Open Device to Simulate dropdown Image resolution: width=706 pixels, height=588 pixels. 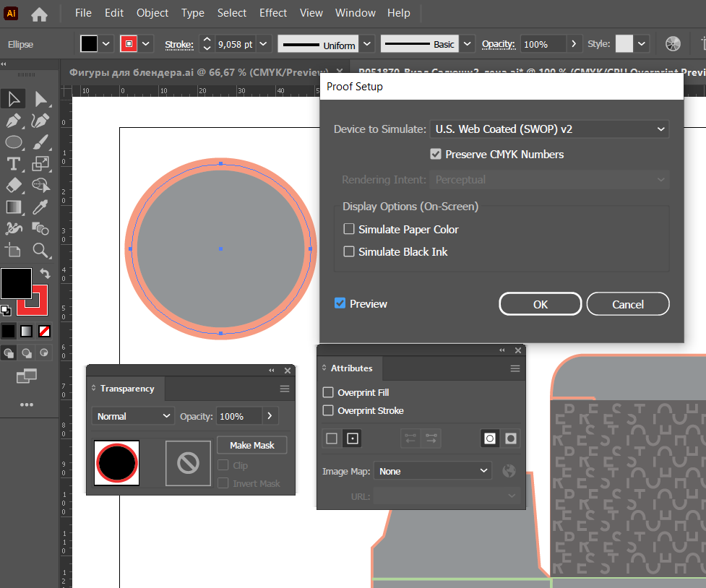(x=549, y=129)
